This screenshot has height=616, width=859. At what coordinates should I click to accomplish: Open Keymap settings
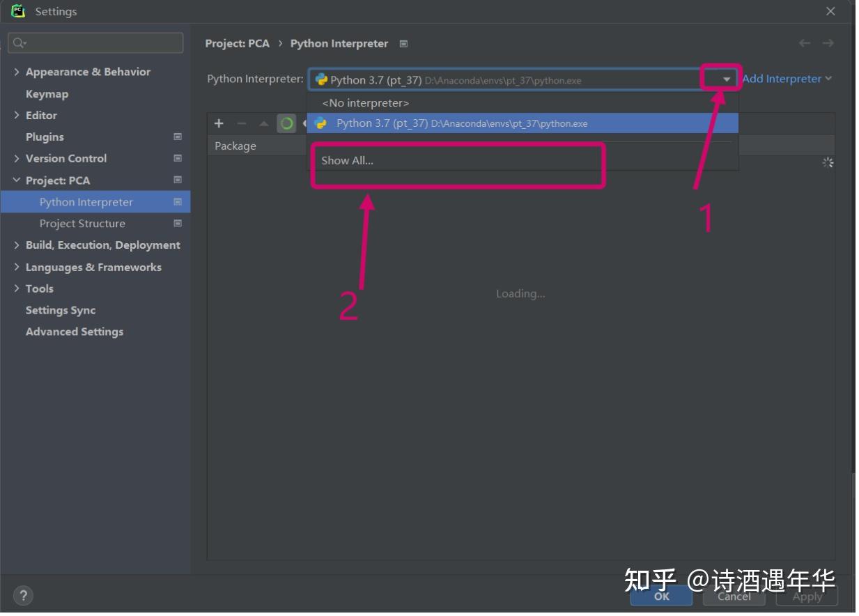coord(47,93)
